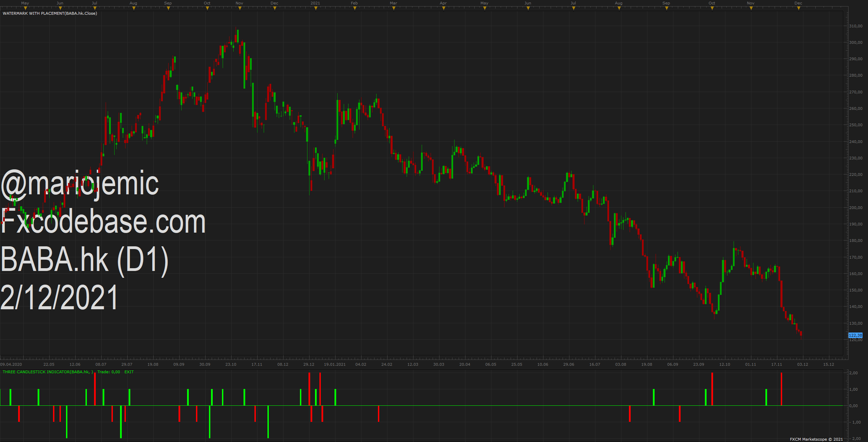
Task: Click the 250,00 price axis label
Action: [855, 125]
